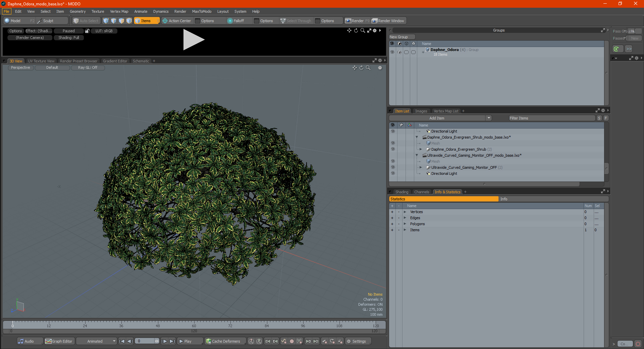Image resolution: width=644 pixels, height=349 pixels.
Task: Open the Graph Editor
Action: 59,341
